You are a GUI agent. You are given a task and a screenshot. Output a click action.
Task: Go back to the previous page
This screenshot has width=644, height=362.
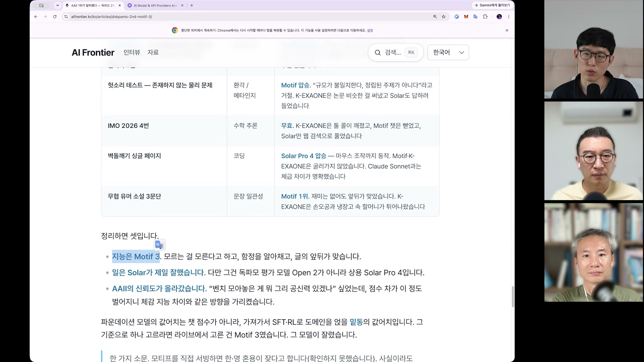pyautogui.click(x=36, y=16)
